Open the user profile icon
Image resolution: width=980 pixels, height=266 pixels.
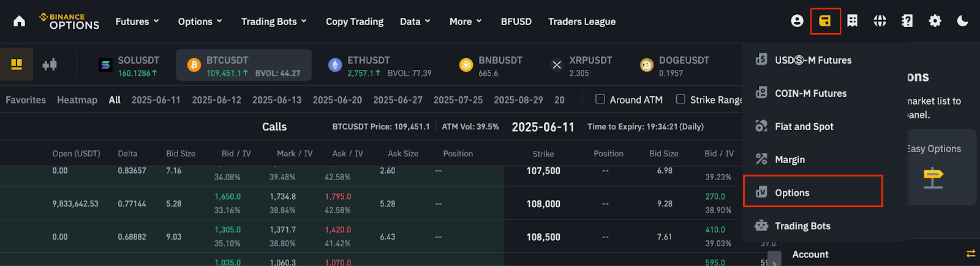click(797, 21)
